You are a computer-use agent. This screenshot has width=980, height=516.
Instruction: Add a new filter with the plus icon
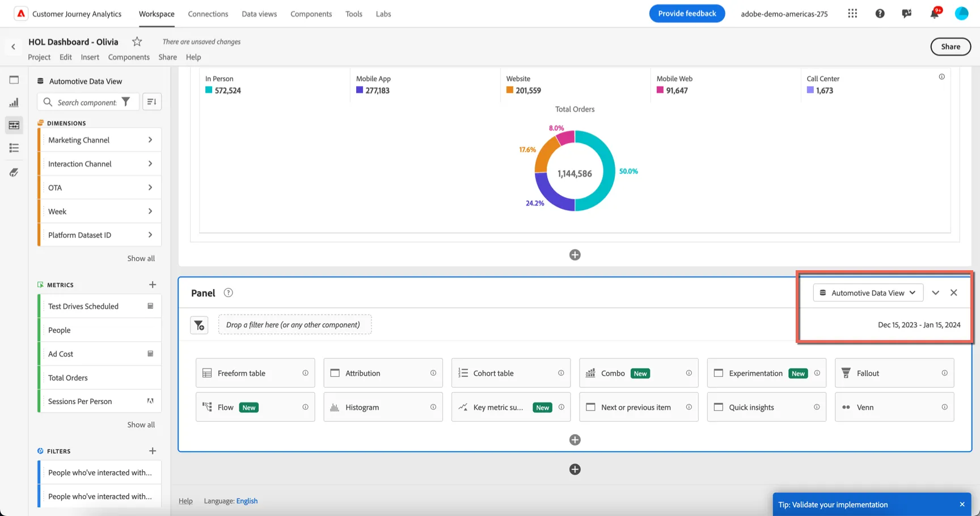152,451
